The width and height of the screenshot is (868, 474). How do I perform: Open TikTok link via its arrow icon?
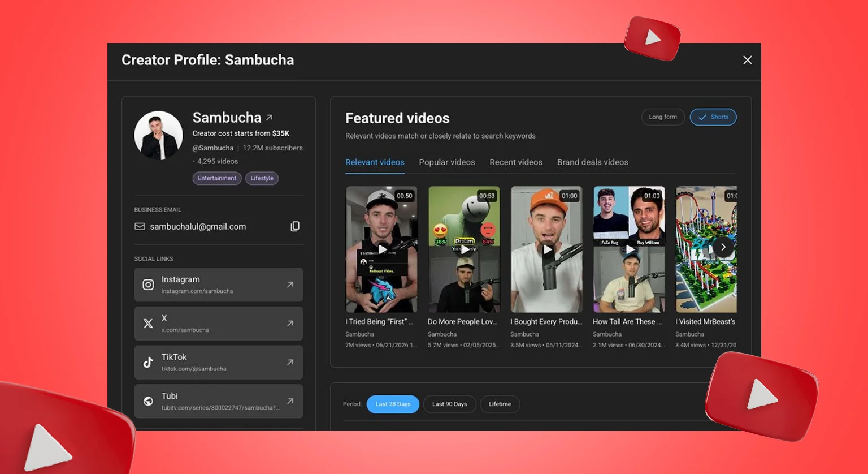[x=290, y=362]
